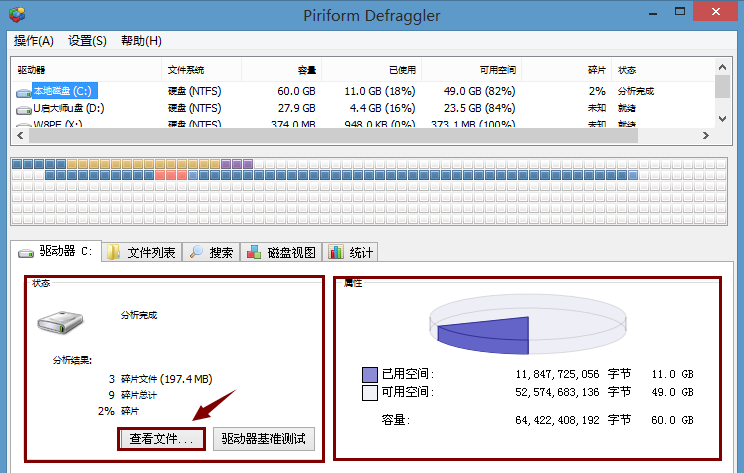
Task: Sort by 可用空间 column header
Action: (x=472, y=70)
